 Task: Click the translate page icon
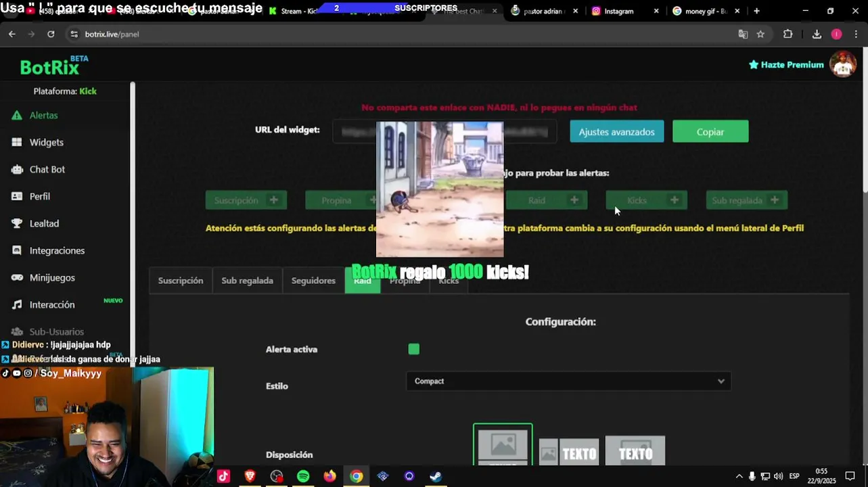[743, 34]
